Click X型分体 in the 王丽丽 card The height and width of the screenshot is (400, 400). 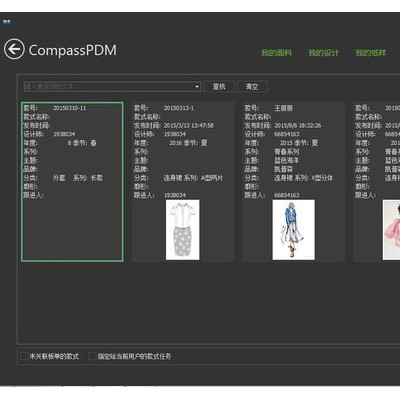[x=322, y=178]
